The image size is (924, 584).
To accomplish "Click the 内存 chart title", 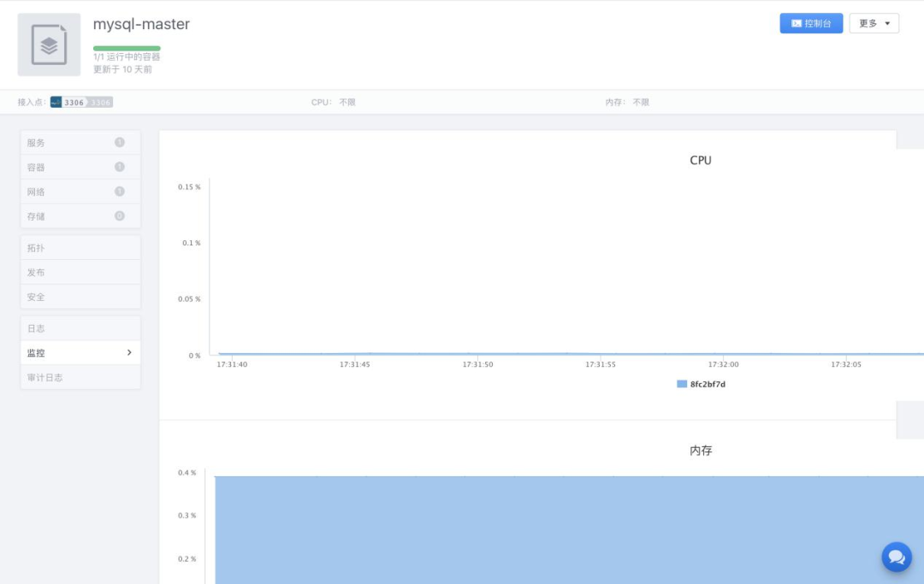I will [x=701, y=451].
